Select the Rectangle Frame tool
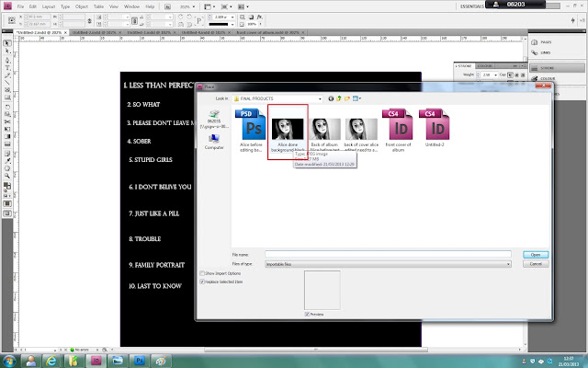 7,90
